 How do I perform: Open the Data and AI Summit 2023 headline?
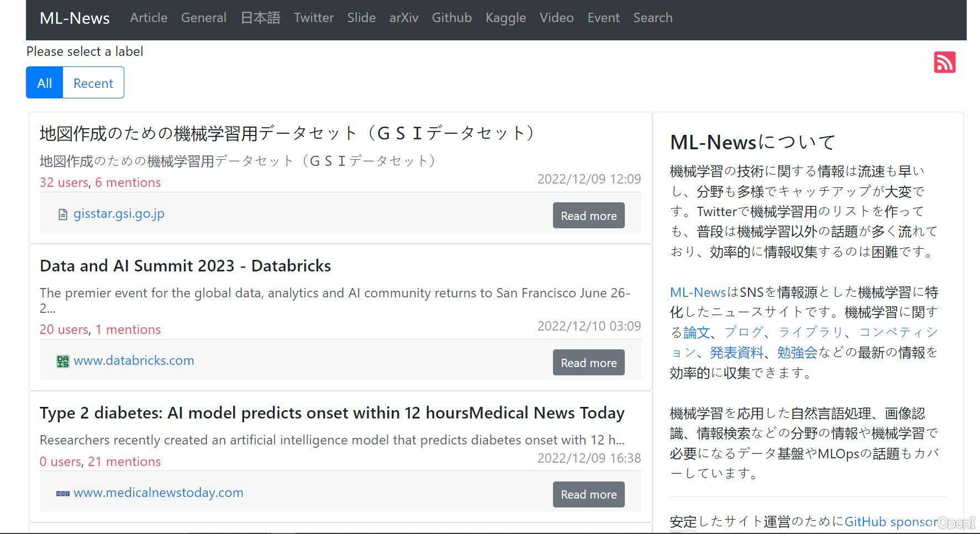(185, 266)
